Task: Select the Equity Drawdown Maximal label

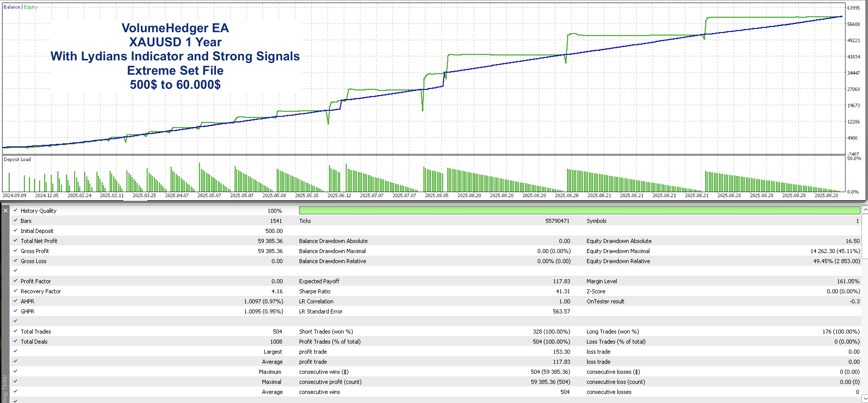Action: [x=618, y=251]
